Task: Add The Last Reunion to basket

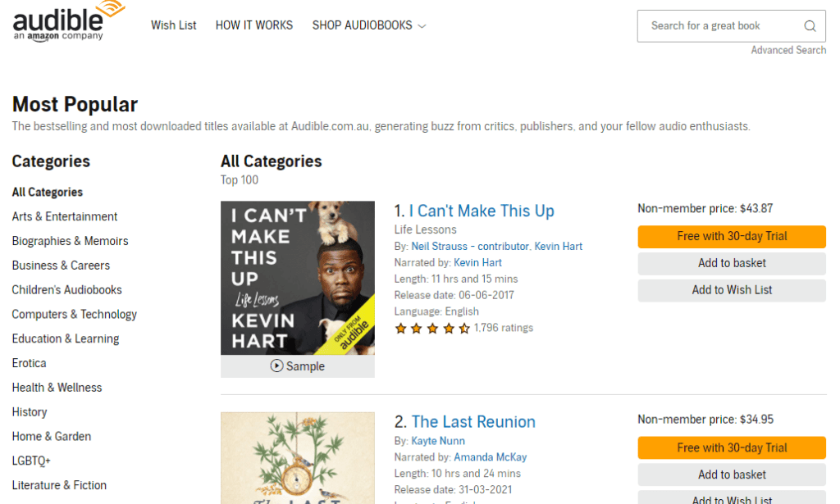Action: tap(732, 474)
